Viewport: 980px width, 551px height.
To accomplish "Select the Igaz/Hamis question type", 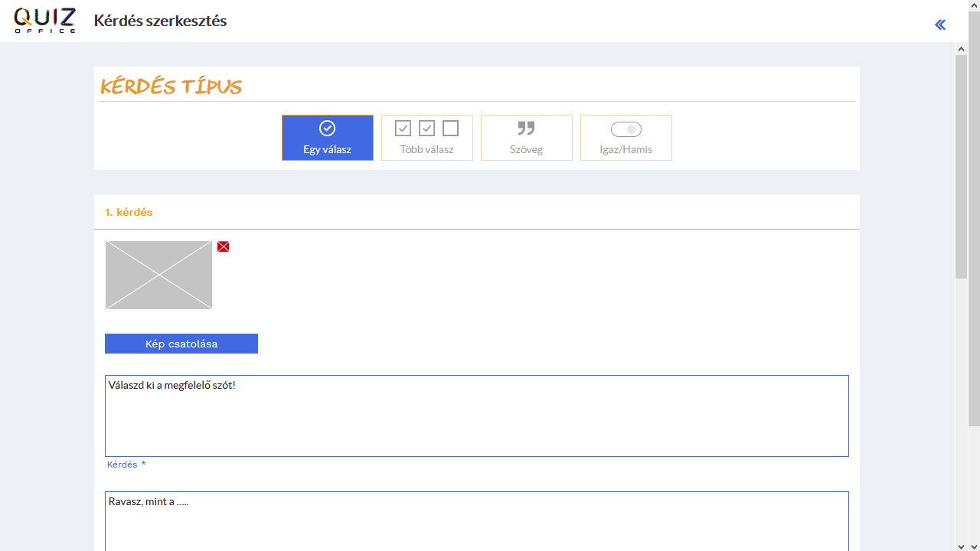I will tap(626, 138).
